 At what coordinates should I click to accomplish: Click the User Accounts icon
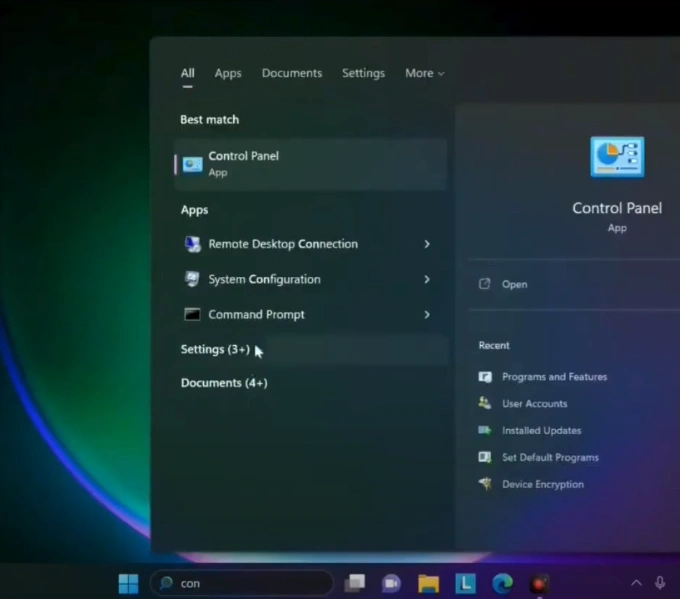tap(485, 403)
